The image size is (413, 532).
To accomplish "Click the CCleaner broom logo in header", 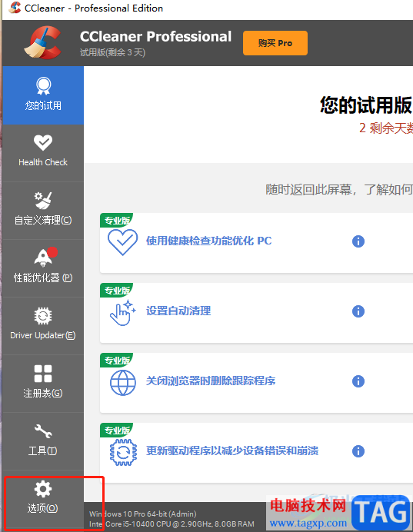I will 43,43.
